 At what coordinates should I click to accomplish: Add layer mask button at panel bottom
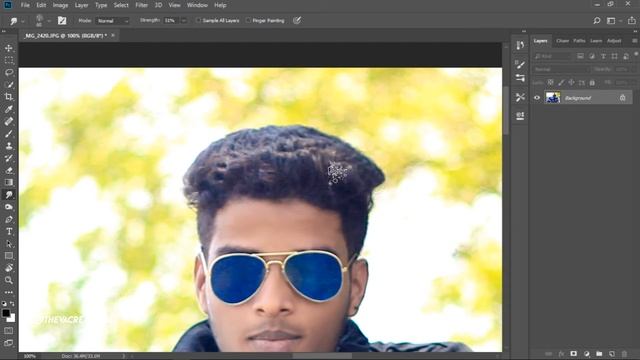point(573,353)
